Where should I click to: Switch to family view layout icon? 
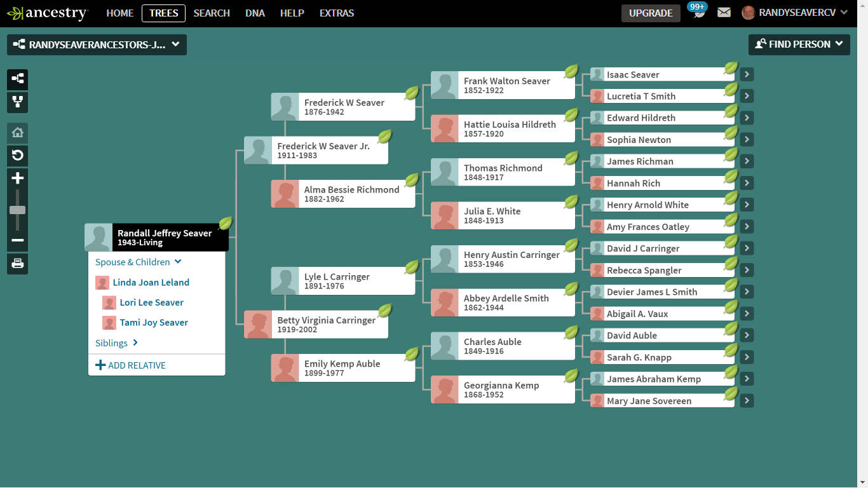[17, 102]
